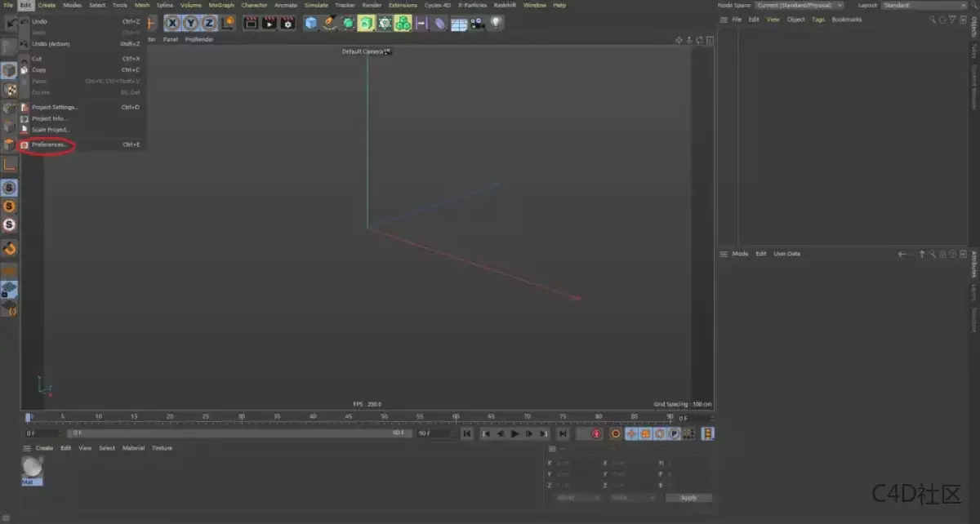Screen dimensions: 980x524
Task: Select the spline Pen tool icon
Action: [x=331, y=23]
